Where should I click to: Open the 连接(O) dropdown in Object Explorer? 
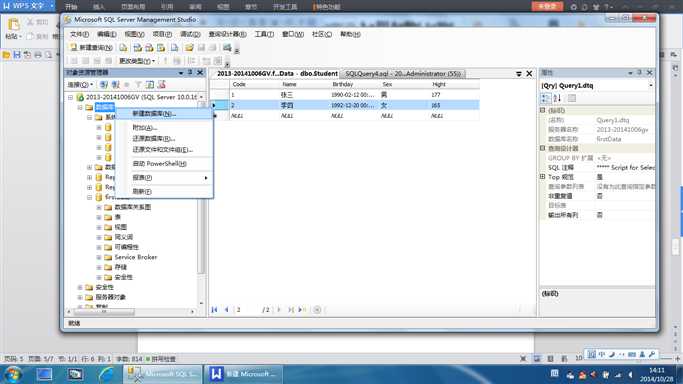pos(80,84)
